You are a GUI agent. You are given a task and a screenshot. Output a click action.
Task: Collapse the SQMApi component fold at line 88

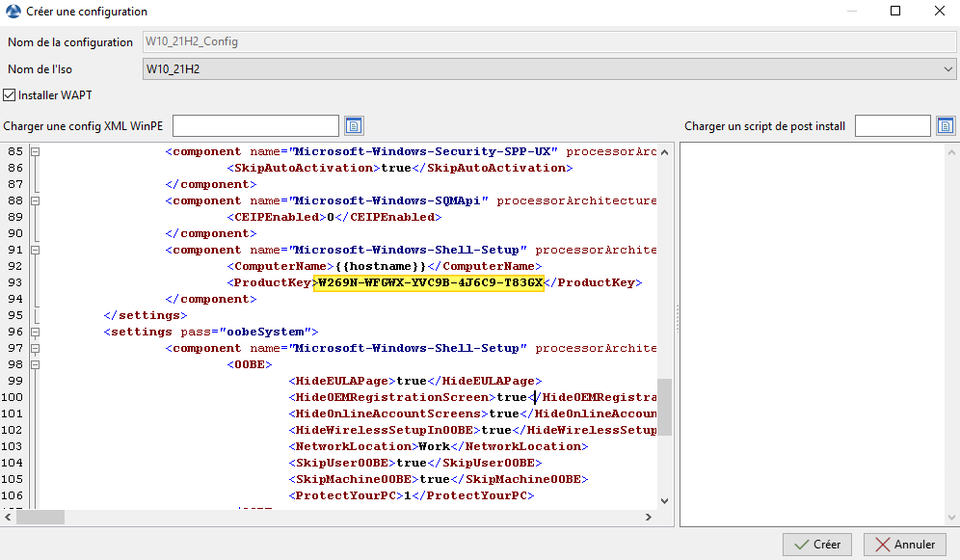click(x=34, y=200)
